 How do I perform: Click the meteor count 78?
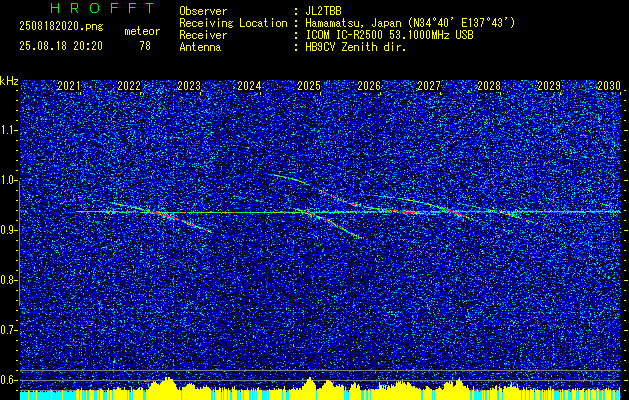(145, 46)
